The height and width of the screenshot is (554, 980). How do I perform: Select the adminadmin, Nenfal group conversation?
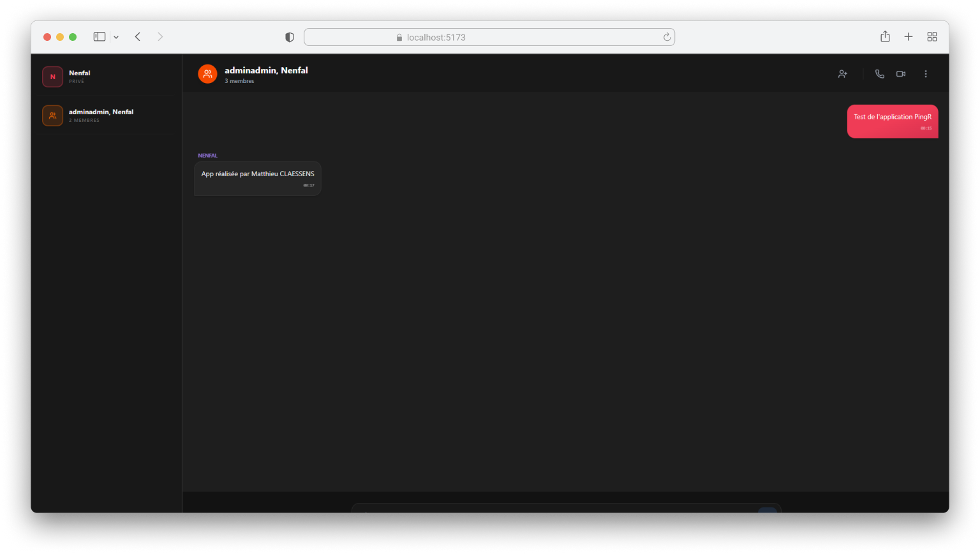click(x=106, y=116)
